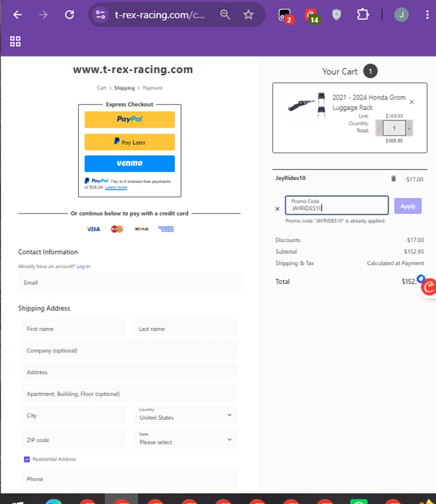Click the luggage rack product thumbnail
Screen dimensions: 436x504
pos(306,106)
